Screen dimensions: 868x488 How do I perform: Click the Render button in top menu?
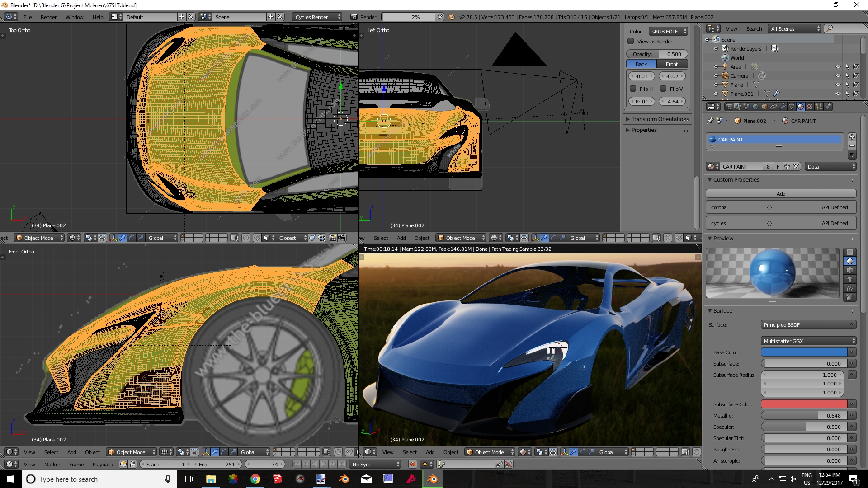tap(49, 17)
